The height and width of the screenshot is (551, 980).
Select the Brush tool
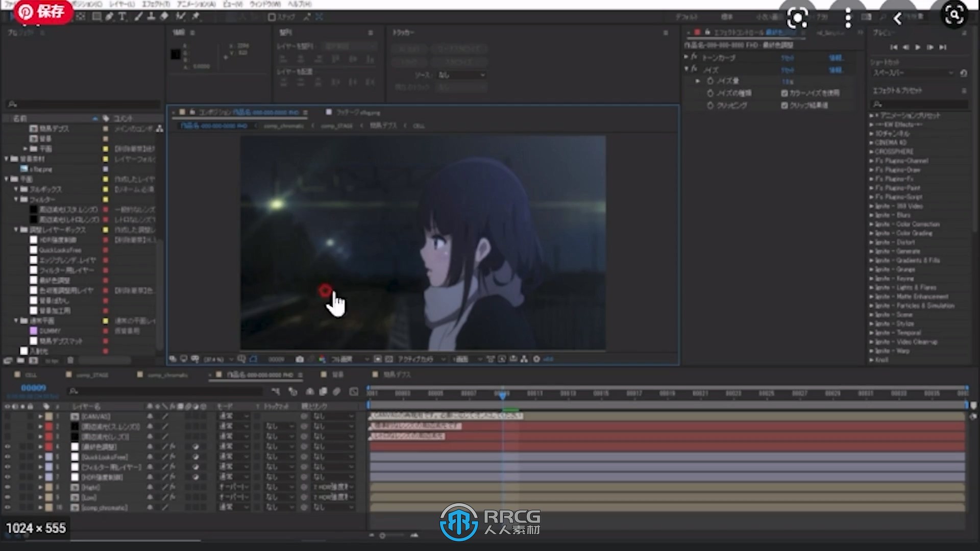138,17
